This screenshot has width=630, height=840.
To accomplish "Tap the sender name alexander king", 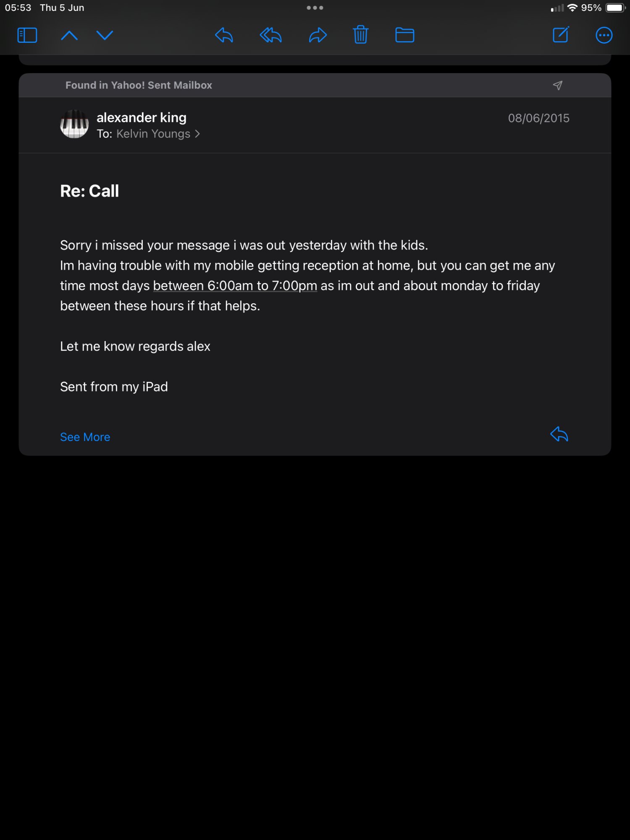I will (142, 118).
